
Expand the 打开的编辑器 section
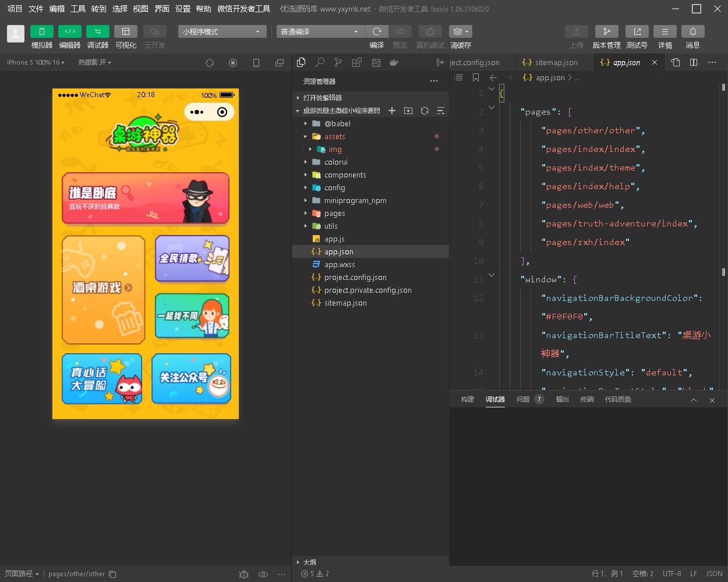click(370, 98)
